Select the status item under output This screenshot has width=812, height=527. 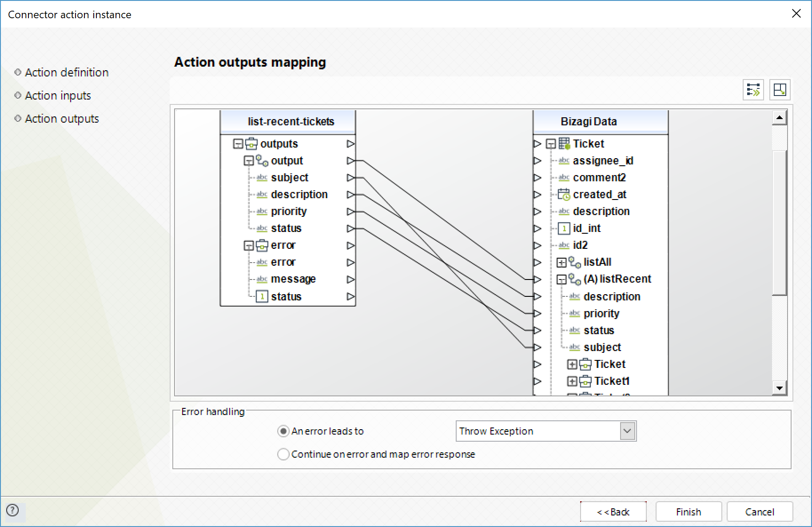tap(286, 228)
